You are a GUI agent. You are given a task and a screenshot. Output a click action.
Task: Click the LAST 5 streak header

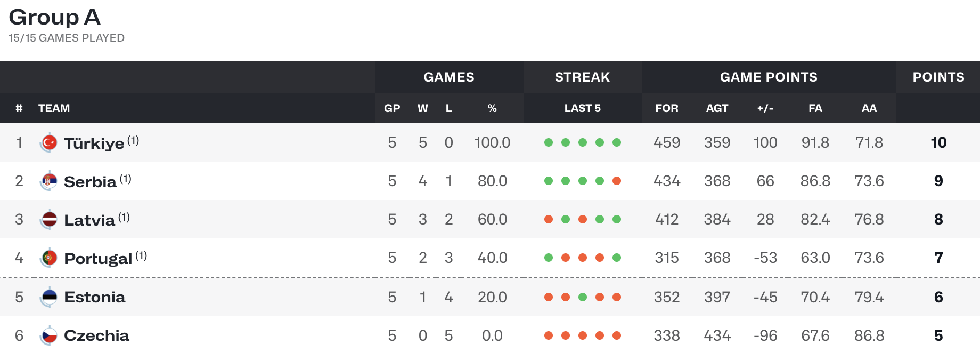point(583,108)
